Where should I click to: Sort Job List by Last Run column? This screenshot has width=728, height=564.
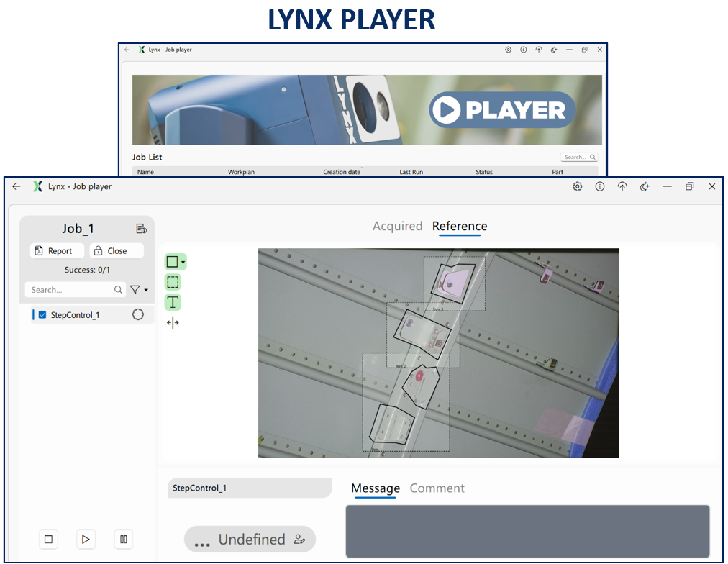pyautogui.click(x=411, y=172)
